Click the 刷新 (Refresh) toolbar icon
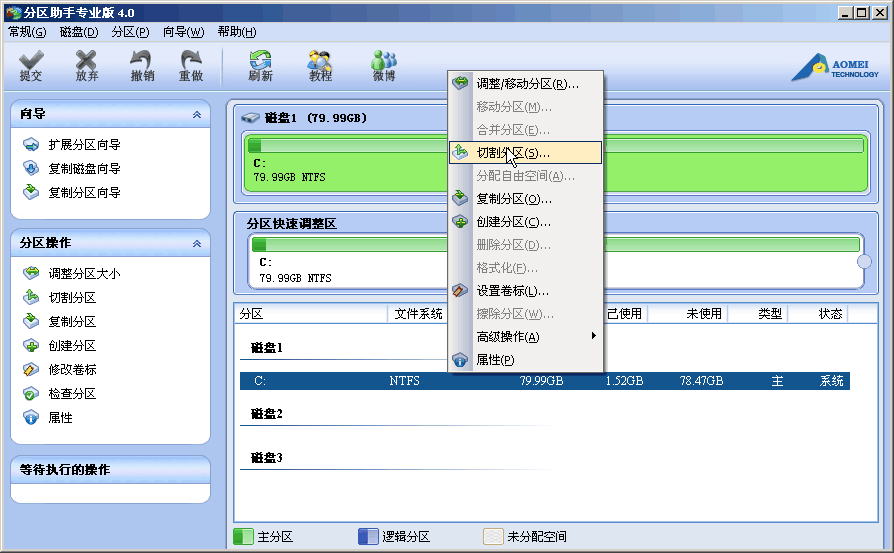This screenshot has width=894, height=553. [x=260, y=66]
